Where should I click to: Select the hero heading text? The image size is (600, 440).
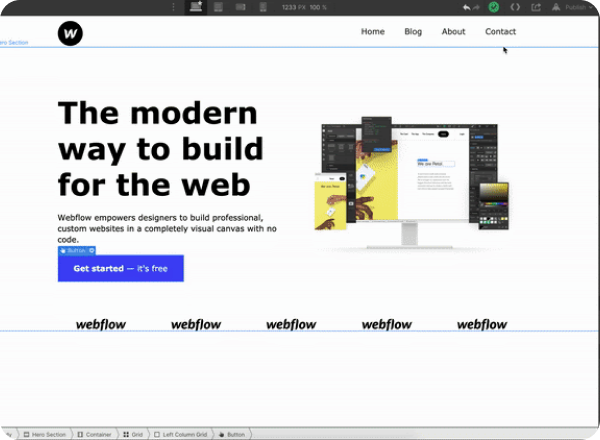[x=160, y=149]
